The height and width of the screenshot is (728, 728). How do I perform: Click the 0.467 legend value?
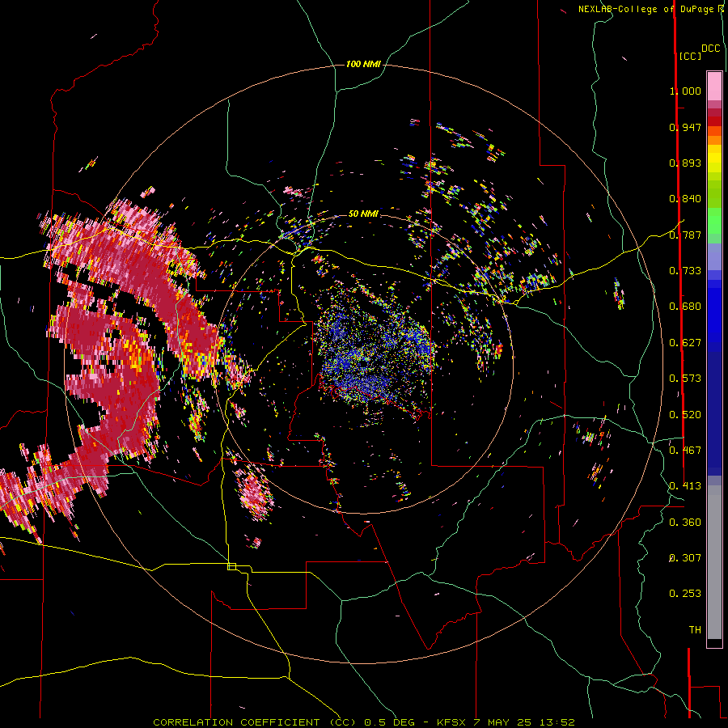pyautogui.click(x=685, y=451)
